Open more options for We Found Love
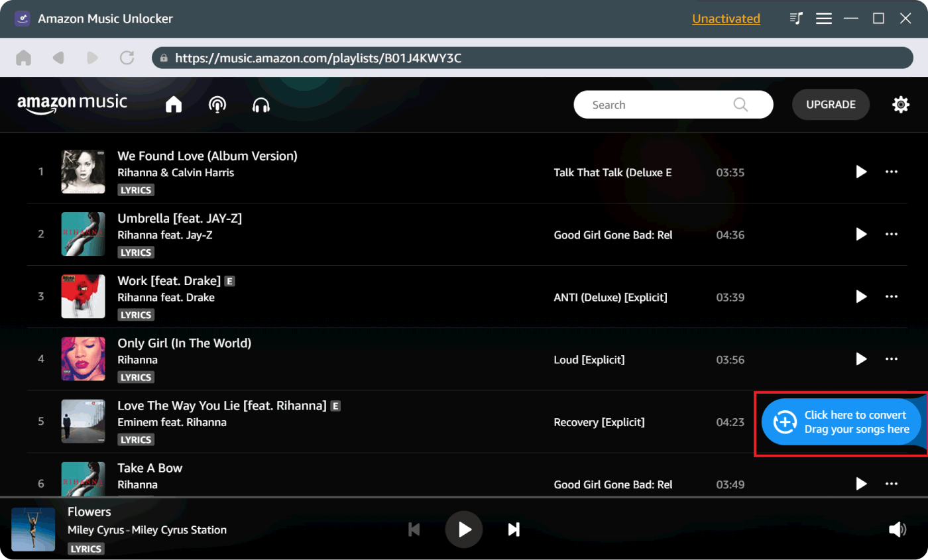Image resolution: width=928 pixels, height=560 pixels. [x=892, y=172]
